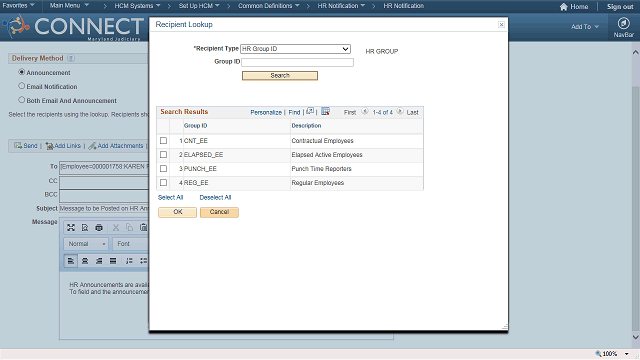Viewport: 640px width, 360px height.
Task: Click editor copy icon
Action: click(x=129, y=228)
